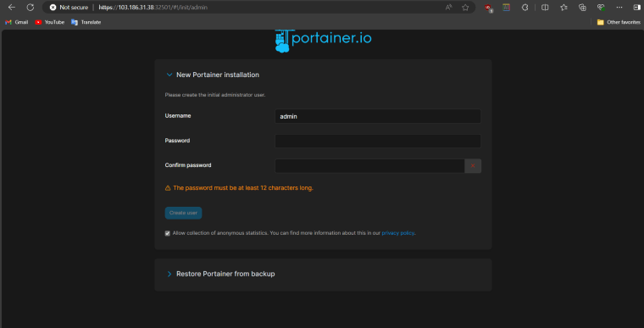Click the red X validation icon
This screenshot has height=328, width=644.
point(473,165)
